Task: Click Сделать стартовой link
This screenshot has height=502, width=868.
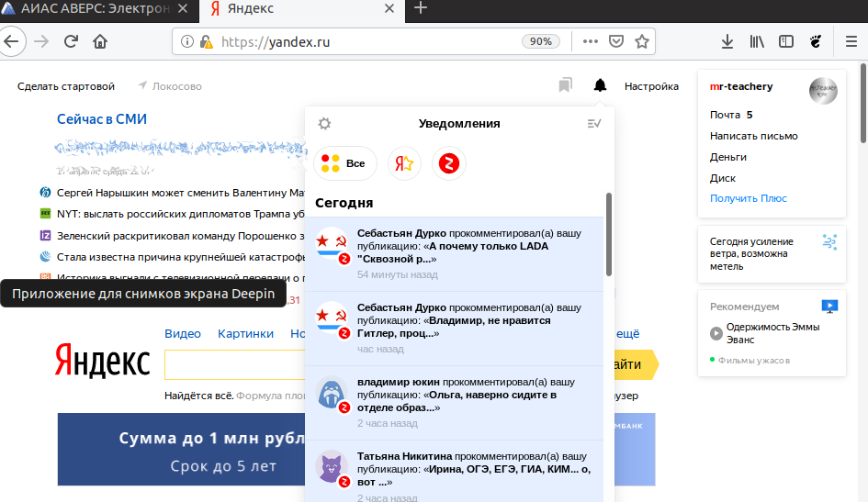Action: [66, 86]
